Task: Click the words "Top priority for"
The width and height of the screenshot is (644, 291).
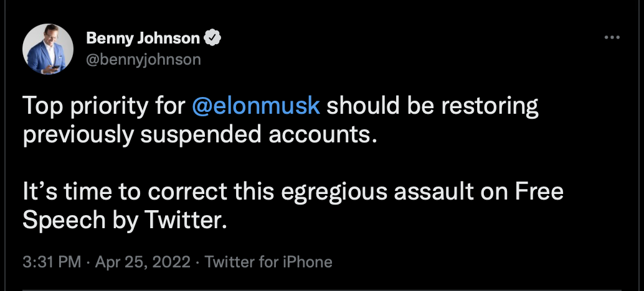Action: click(x=104, y=106)
